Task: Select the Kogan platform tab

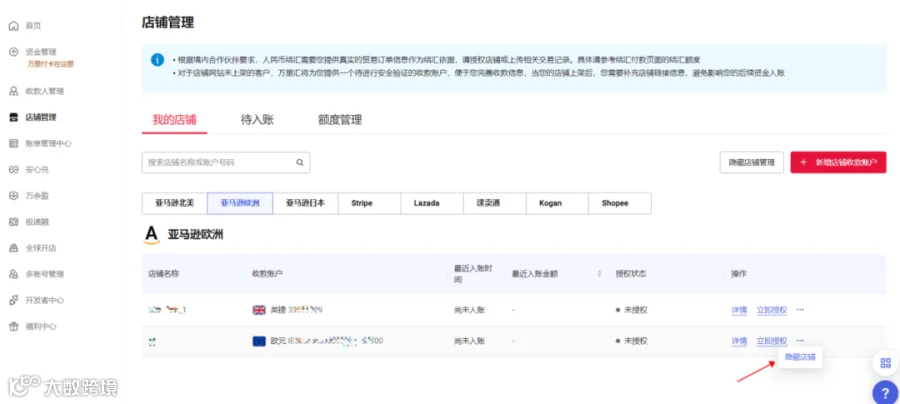Action: [557, 203]
